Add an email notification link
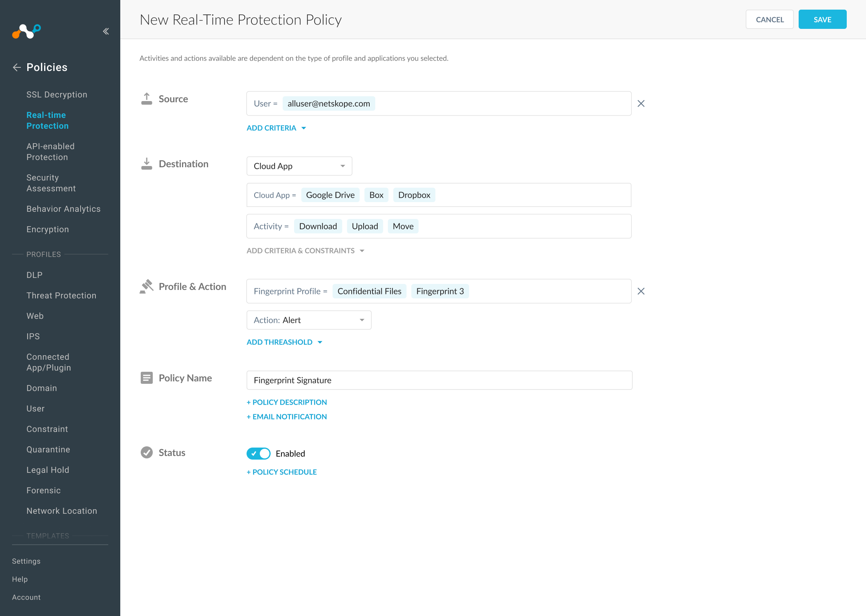 pyautogui.click(x=287, y=417)
